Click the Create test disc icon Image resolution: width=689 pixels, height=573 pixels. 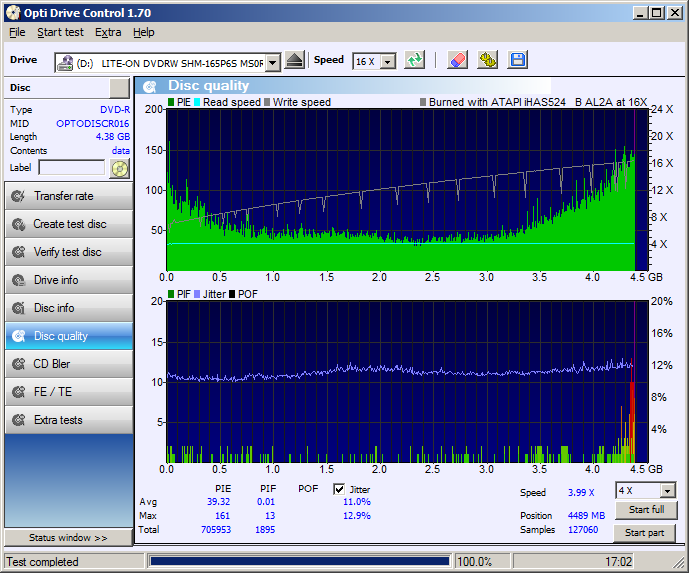coord(18,224)
